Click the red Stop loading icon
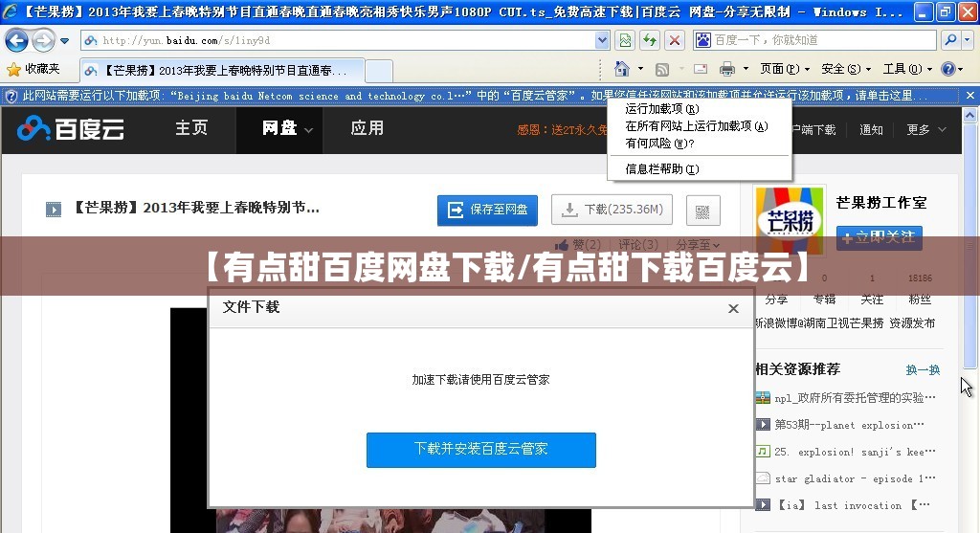Screen dimensions: 980x533 pos(675,40)
